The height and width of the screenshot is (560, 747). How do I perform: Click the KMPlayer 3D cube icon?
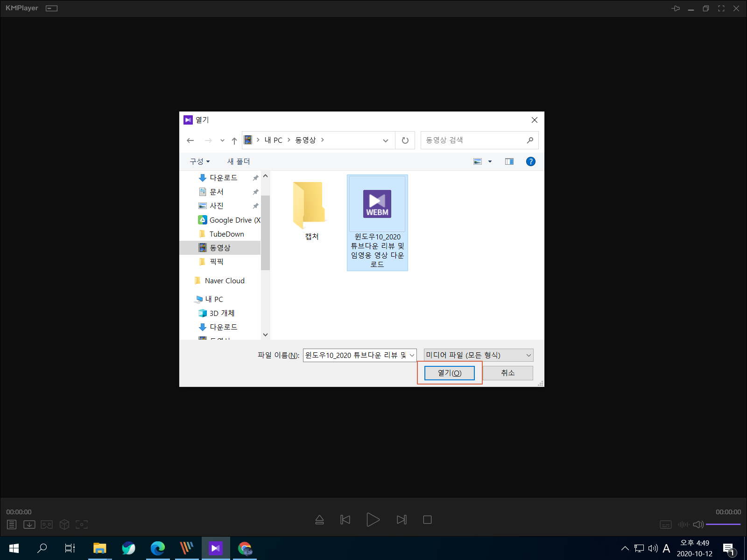(64, 525)
